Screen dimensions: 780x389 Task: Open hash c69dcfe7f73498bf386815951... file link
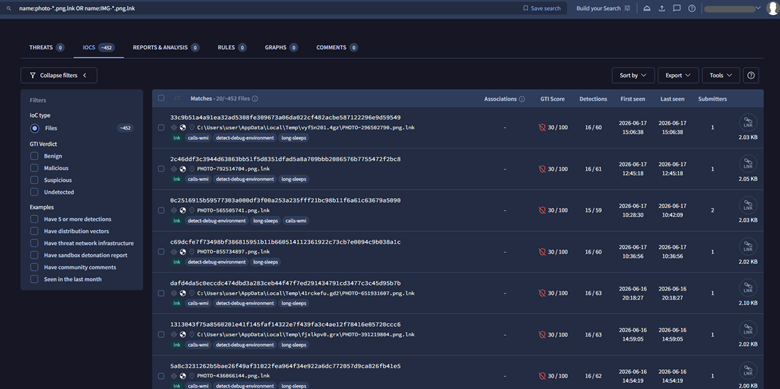(x=286, y=242)
